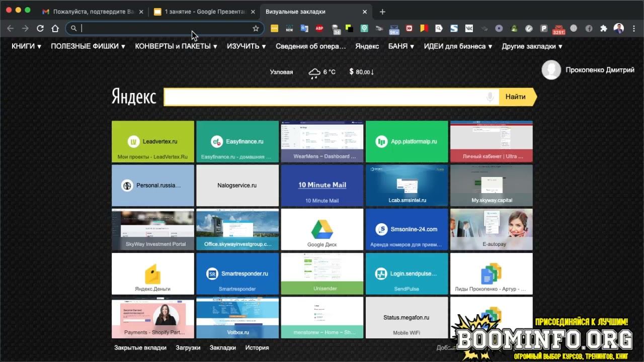Open the globe extension icon
Viewport: 644px width, 362px height.
tap(574, 29)
